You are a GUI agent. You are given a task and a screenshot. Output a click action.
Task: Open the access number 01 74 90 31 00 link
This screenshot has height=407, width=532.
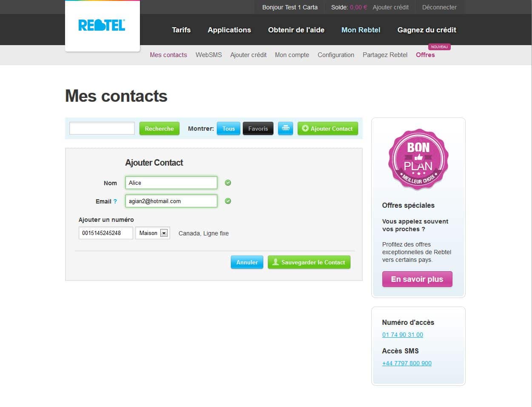(x=403, y=335)
